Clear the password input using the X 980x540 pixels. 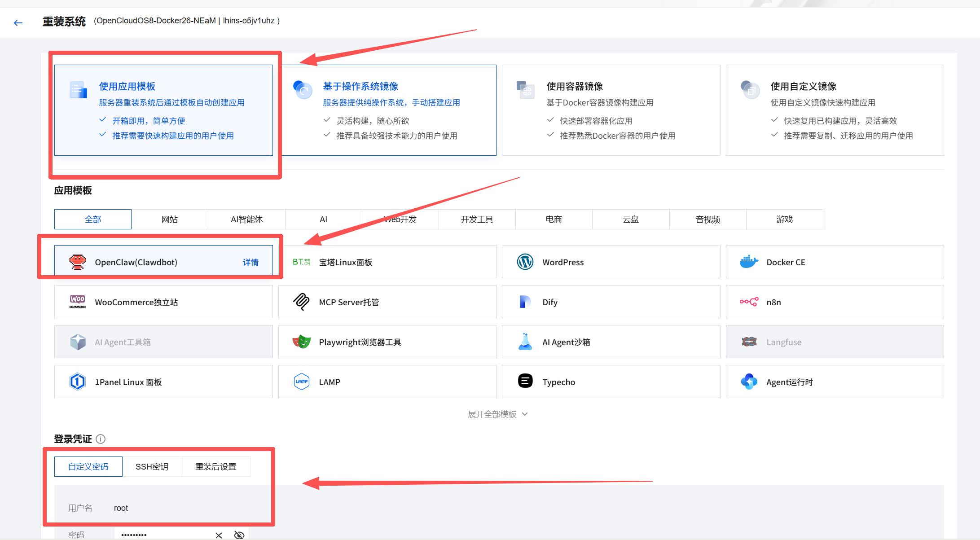[219, 534]
